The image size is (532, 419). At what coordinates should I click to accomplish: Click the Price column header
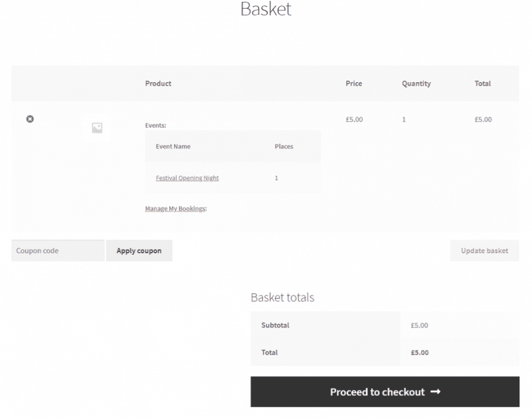[354, 83]
